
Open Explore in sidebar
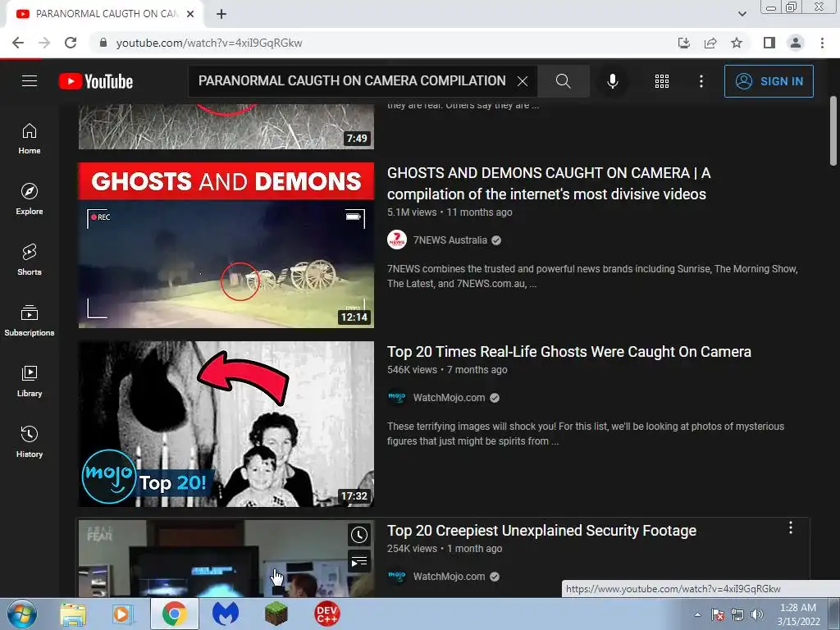(30, 199)
